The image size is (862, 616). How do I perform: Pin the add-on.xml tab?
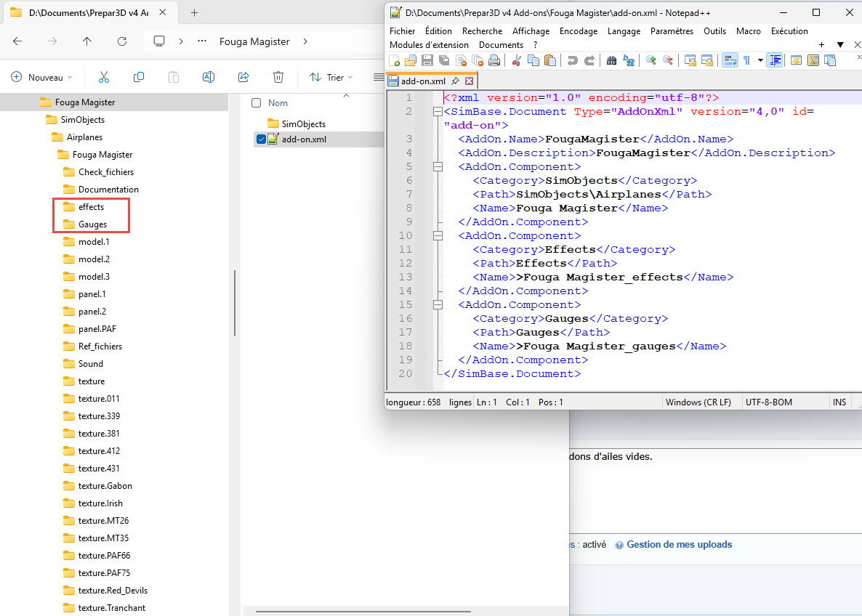(455, 81)
